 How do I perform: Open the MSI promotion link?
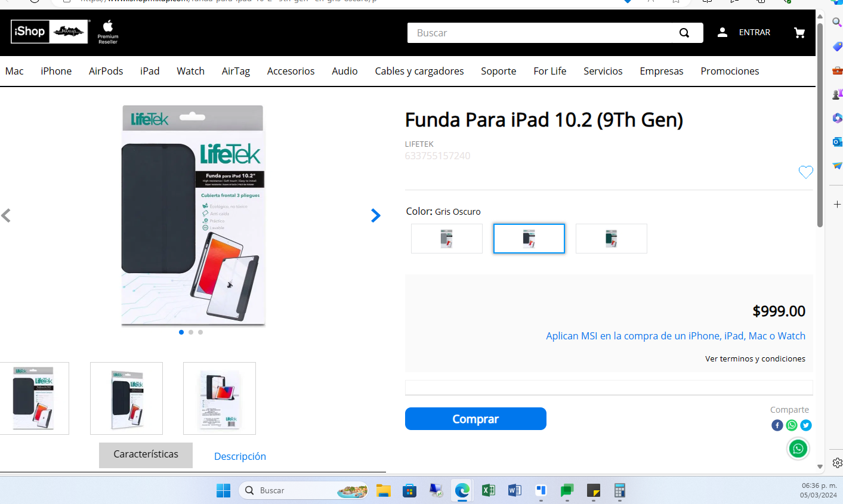point(675,336)
